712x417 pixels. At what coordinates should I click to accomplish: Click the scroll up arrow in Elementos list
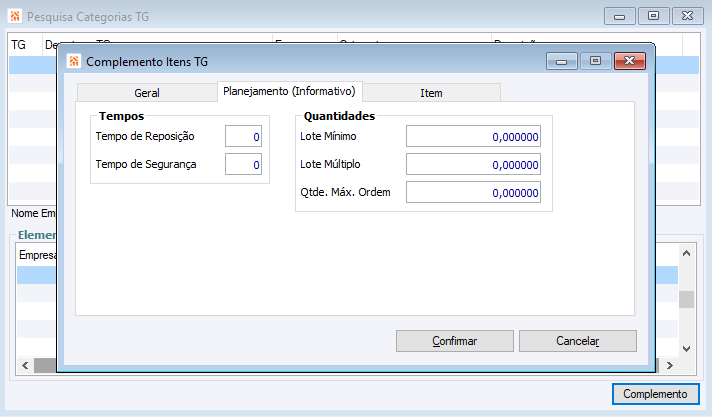687,253
